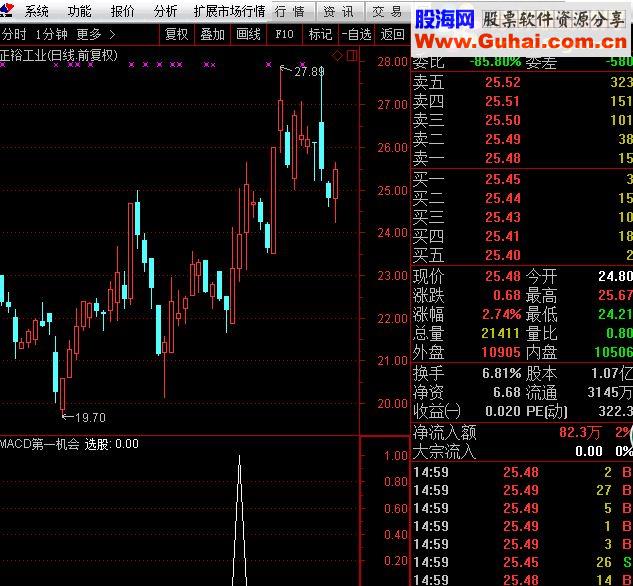Select the 买三 25.43 order row

click(522, 217)
